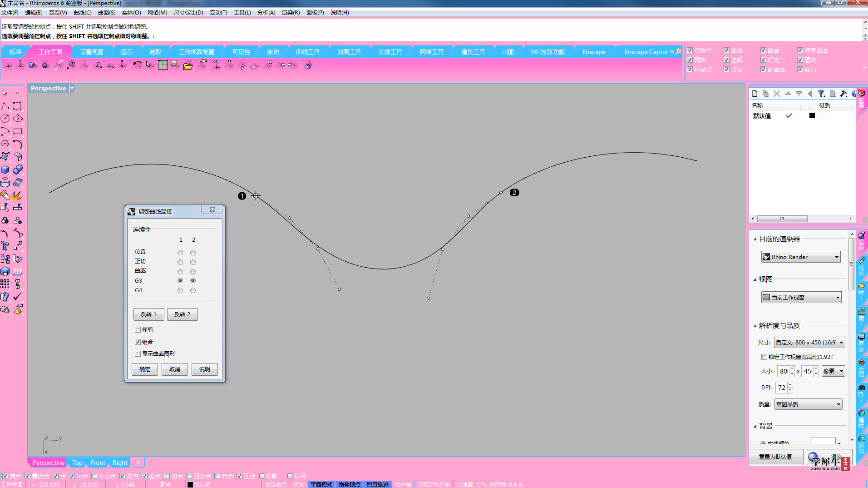The height and width of the screenshot is (488, 868).
Task: Toggle the 曲线 selection filter checkbox
Action: 727,50
